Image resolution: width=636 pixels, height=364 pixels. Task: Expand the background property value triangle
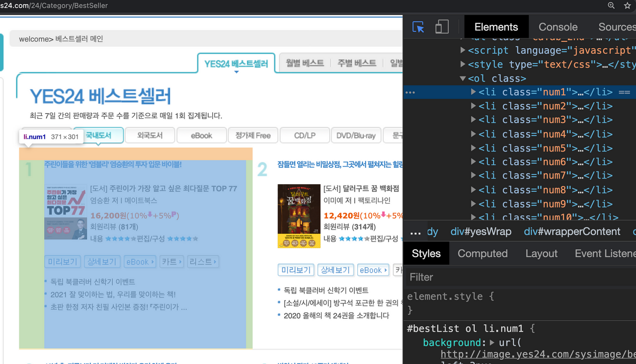pos(492,342)
